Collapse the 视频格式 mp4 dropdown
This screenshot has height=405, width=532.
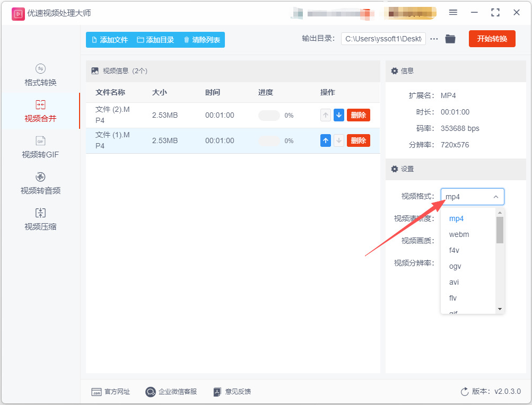(x=472, y=197)
